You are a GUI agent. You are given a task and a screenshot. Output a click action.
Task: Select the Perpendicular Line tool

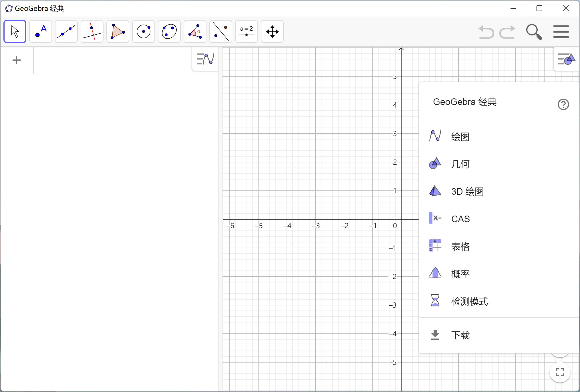(92, 31)
